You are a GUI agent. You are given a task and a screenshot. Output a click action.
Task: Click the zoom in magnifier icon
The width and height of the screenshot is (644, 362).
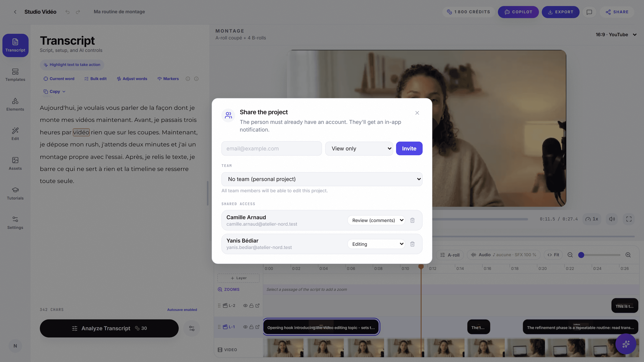[x=628, y=255]
